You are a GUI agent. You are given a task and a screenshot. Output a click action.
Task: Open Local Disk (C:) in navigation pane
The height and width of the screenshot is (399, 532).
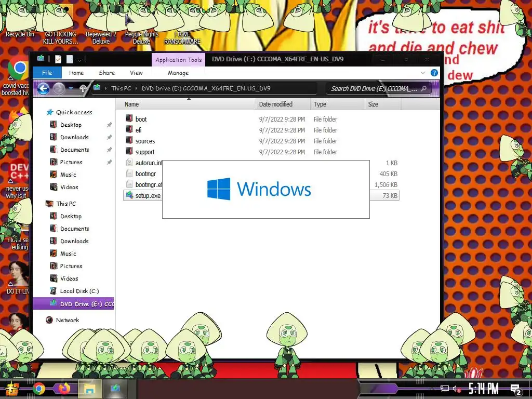[x=79, y=291]
